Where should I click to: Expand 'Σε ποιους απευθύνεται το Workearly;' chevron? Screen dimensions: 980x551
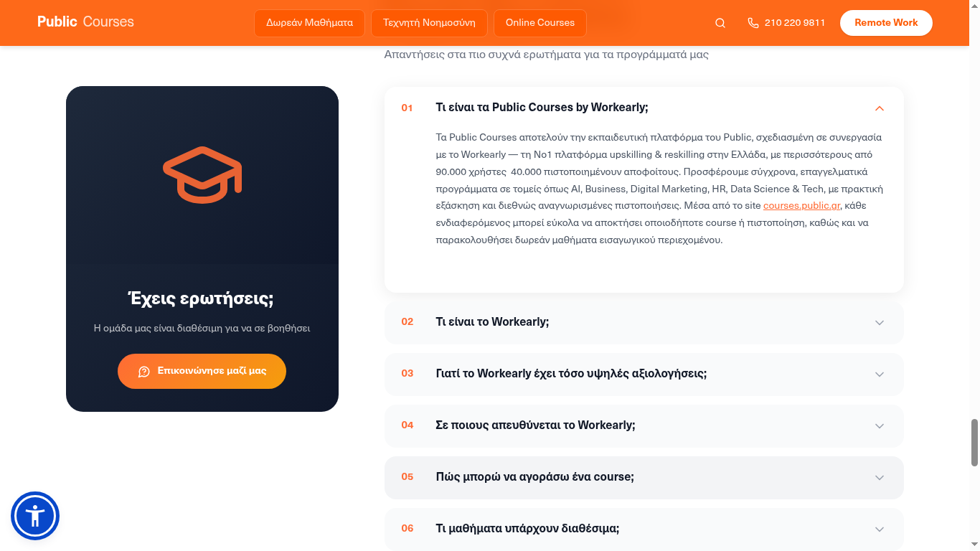[880, 426]
